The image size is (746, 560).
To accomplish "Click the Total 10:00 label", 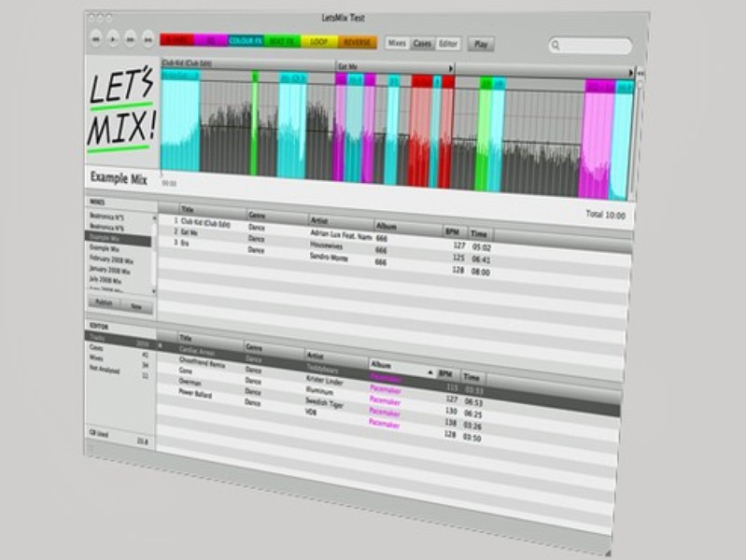I will tap(605, 215).
